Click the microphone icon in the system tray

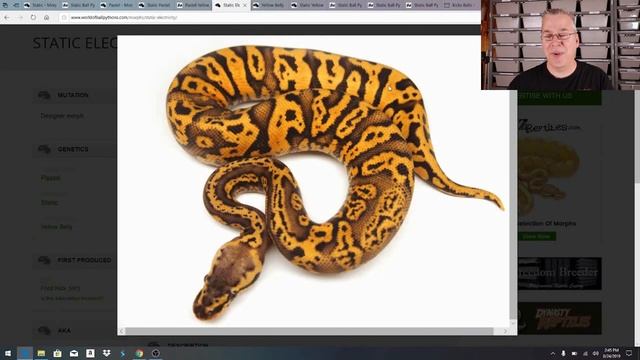[x=563, y=353]
